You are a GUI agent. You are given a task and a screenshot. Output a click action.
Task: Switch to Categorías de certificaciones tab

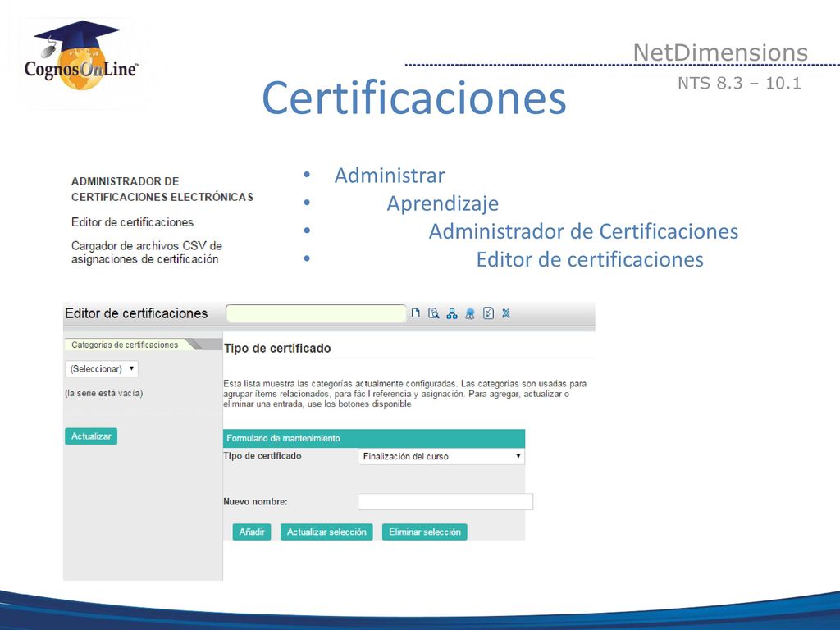tap(125, 345)
